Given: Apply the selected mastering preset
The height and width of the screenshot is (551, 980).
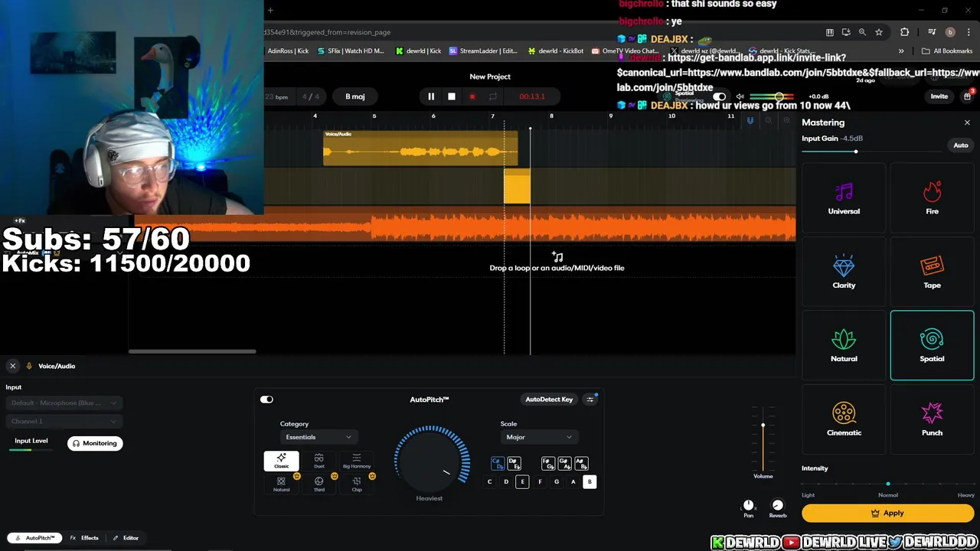Looking at the screenshot, I should [x=887, y=514].
